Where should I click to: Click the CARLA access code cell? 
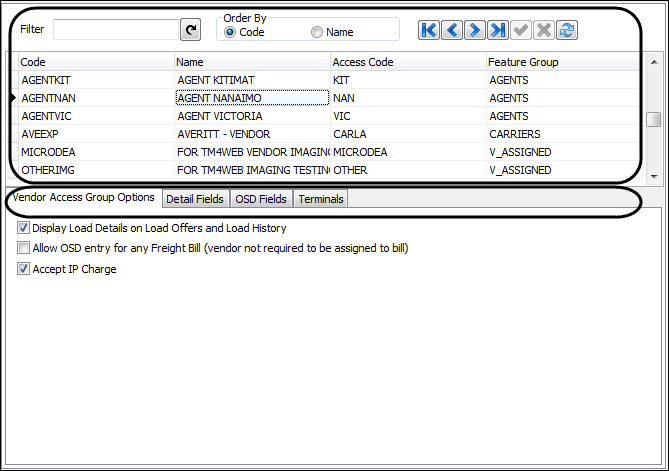(x=408, y=134)
